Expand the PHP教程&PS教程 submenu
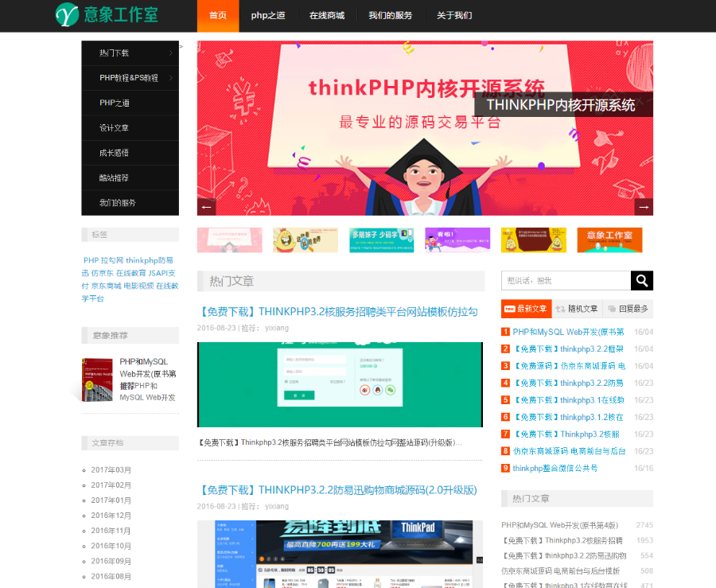Image resolution: width=716 pixels, height=588 pixels. [173, 77]
